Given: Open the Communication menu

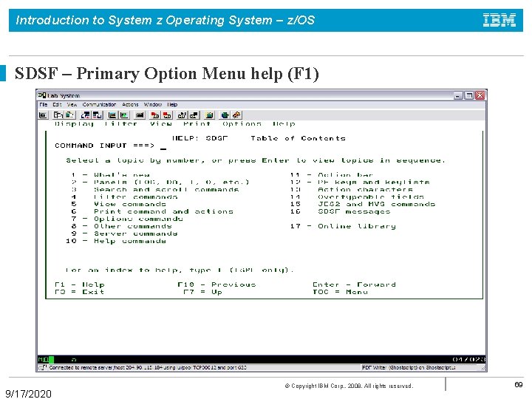Looking at the screenshot, I should (99, 104).
